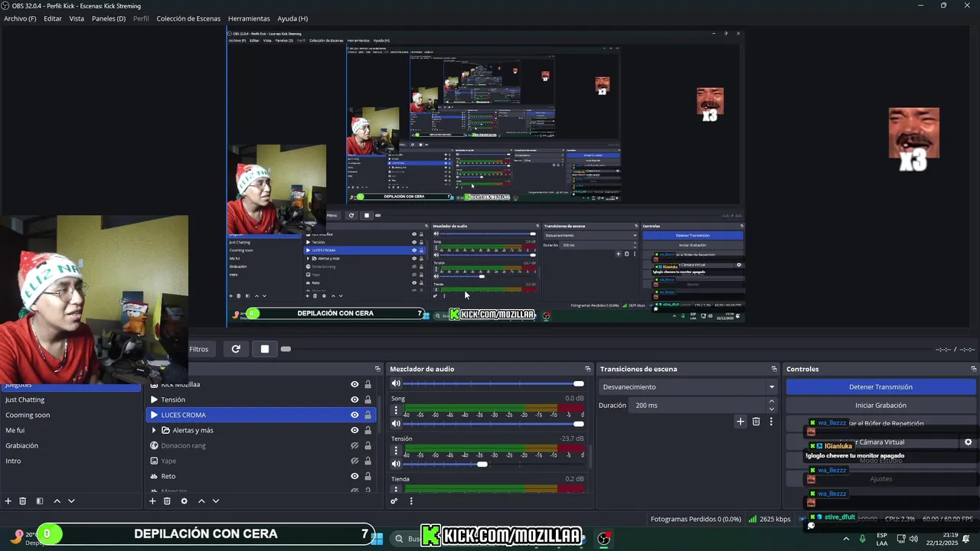Add a scene transition with plus icon
This screenshot has height=551, width=980.
click(x=740, y=422)
